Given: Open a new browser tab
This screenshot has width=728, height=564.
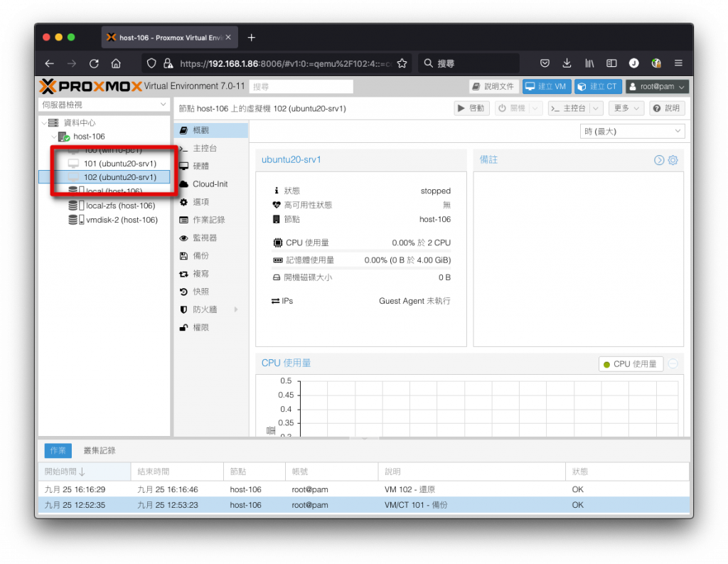Looking at the screenshot, I should pos(251,38).
